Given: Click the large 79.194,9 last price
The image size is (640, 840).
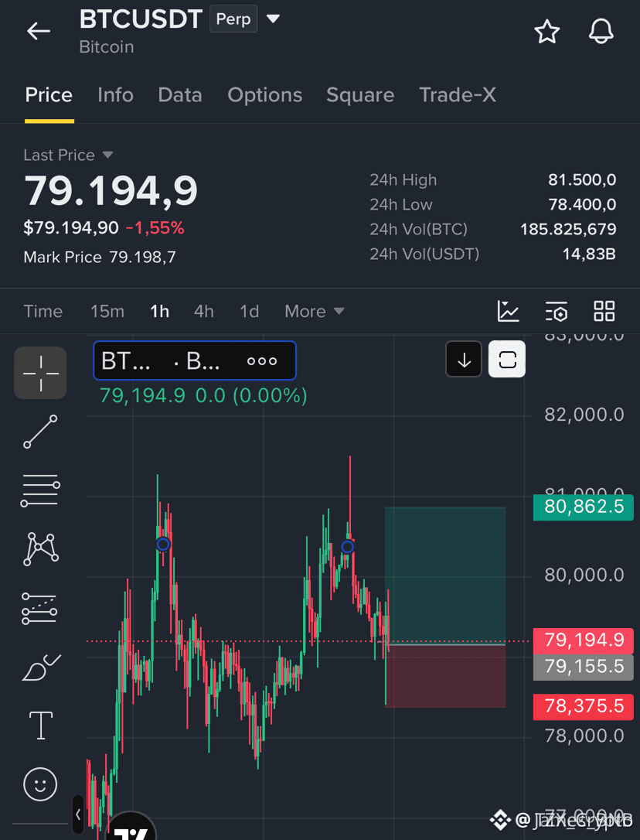Looking at the screenshot, I should [x=111, y=191].
